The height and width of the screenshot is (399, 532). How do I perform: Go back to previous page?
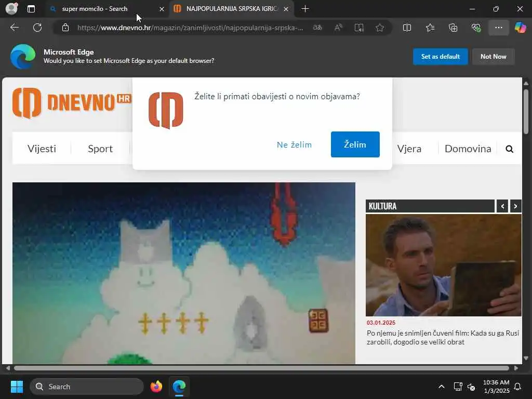(14, 28)
